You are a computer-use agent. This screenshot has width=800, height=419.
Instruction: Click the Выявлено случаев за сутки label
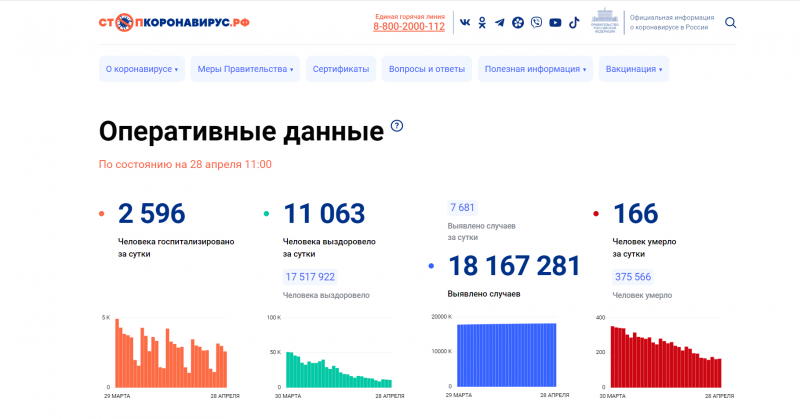(482, 232)
